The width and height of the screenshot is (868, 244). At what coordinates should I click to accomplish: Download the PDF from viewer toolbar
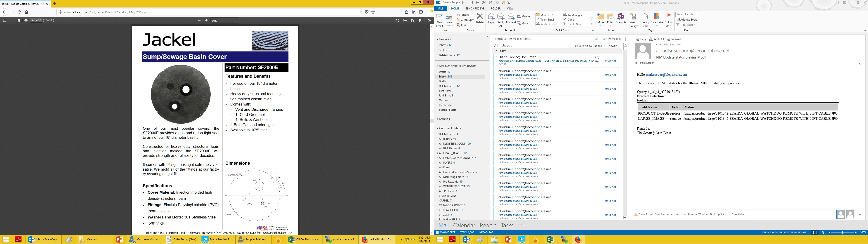pos(413,20)
